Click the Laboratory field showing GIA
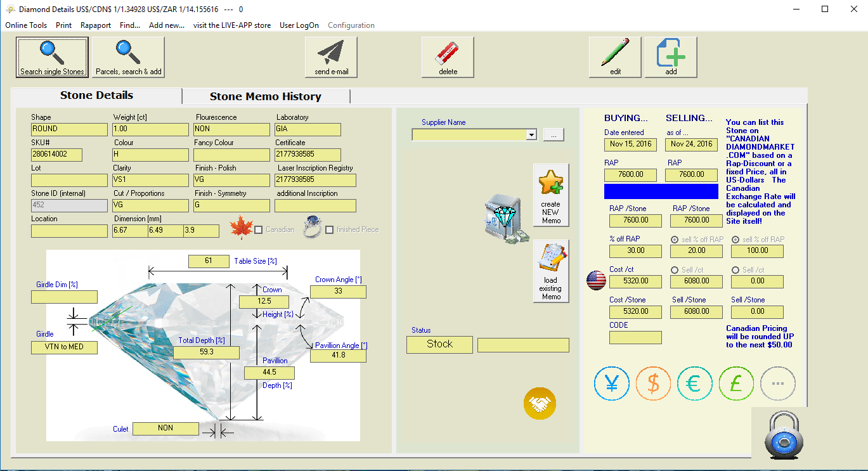 (x=308, y=129)
